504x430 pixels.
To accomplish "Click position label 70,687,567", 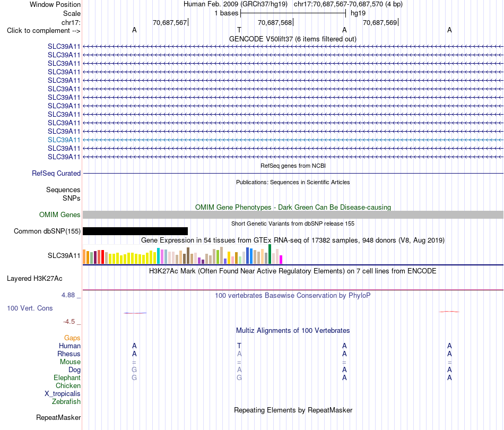I will 170,22.
